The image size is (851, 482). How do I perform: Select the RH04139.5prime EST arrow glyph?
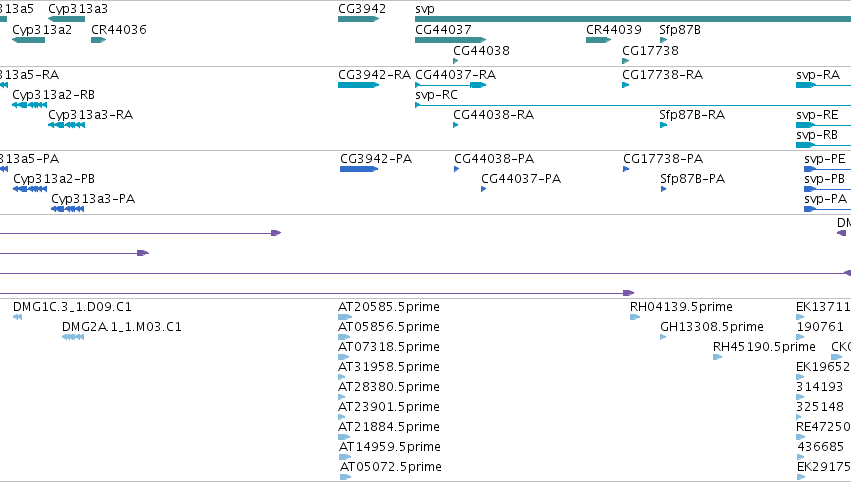(x=635, y=317)
